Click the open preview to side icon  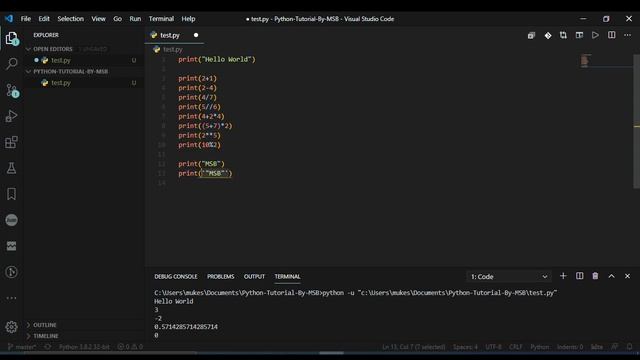579,36
